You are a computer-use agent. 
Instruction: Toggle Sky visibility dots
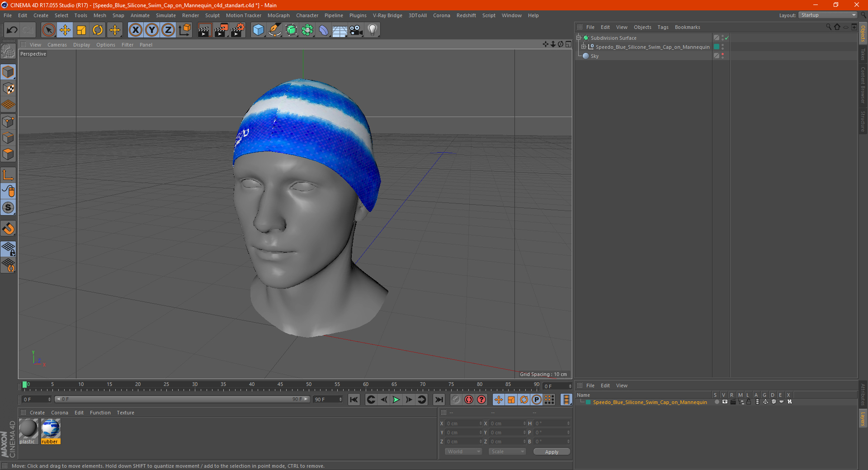coord(722,56)
